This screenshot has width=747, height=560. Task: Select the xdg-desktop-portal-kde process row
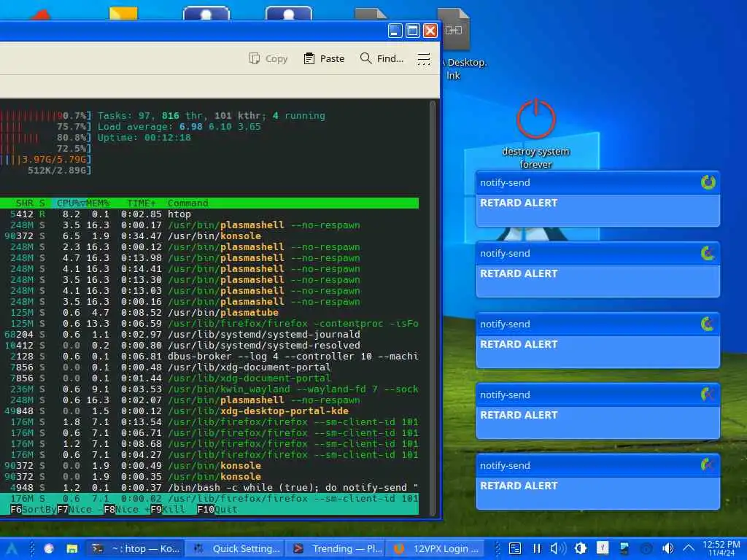(x=209, y=411)
